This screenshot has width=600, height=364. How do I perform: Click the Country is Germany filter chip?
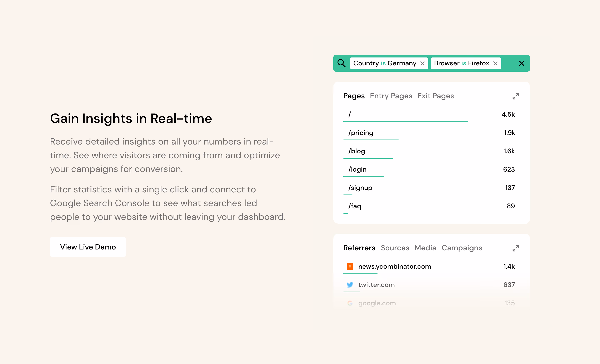389,63
